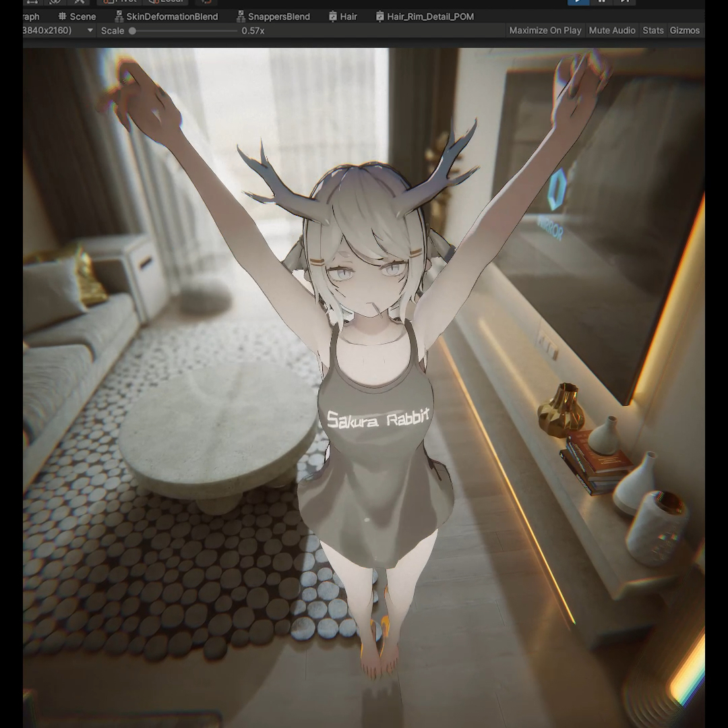The height and width of the screenshot is (728, 728).
Task: Open the Hair shader graph tab
Action: [342, 16]
